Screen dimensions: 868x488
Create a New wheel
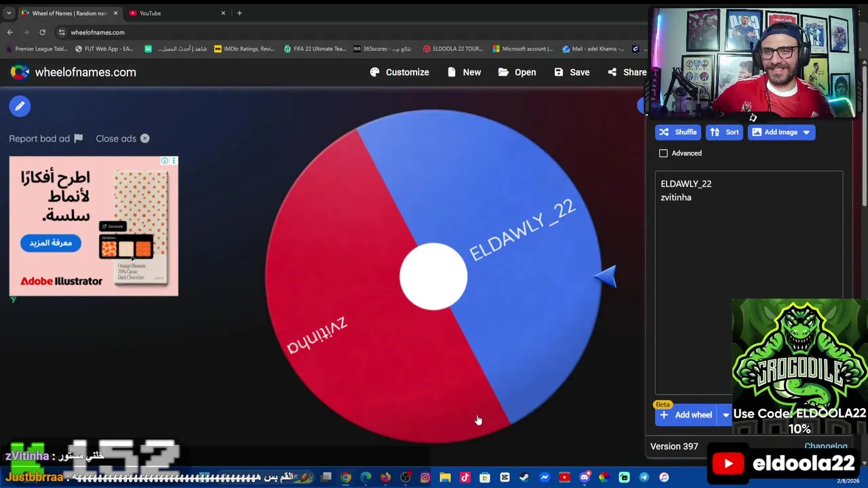pyautogui.click(x=465, y=72)
